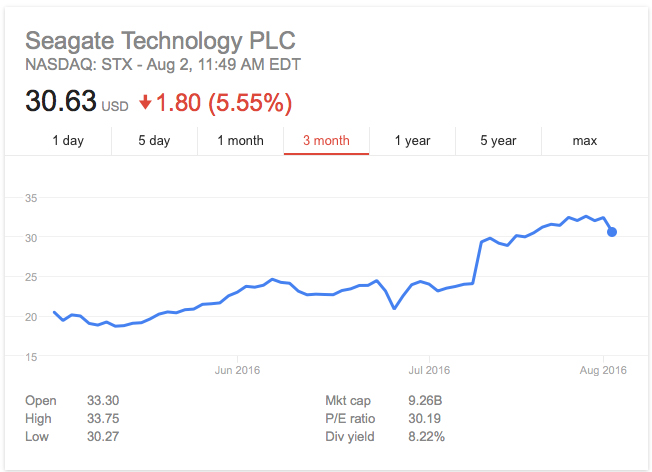Show the 1 year price history
The width and height of the screenshot is (652, 472).
coord(412,141)
